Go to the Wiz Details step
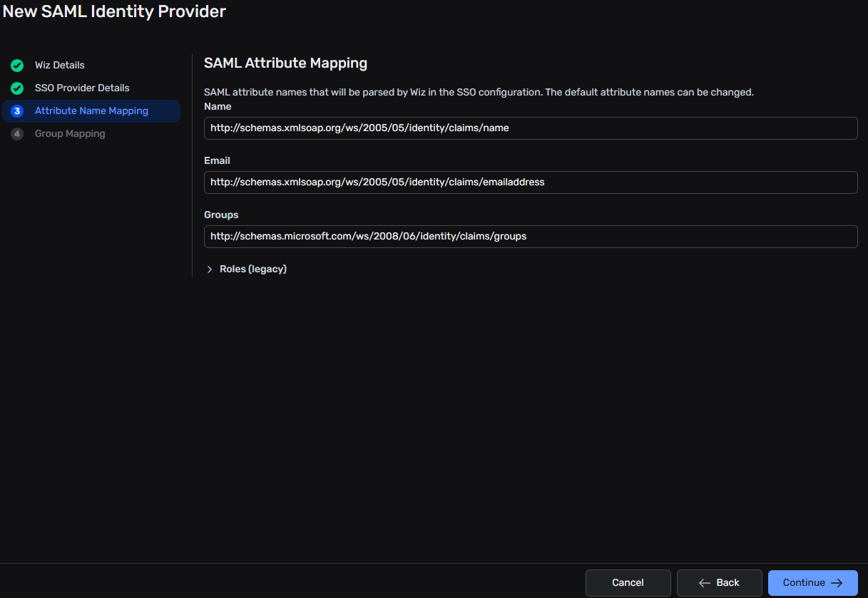 [x=60, y=66]
